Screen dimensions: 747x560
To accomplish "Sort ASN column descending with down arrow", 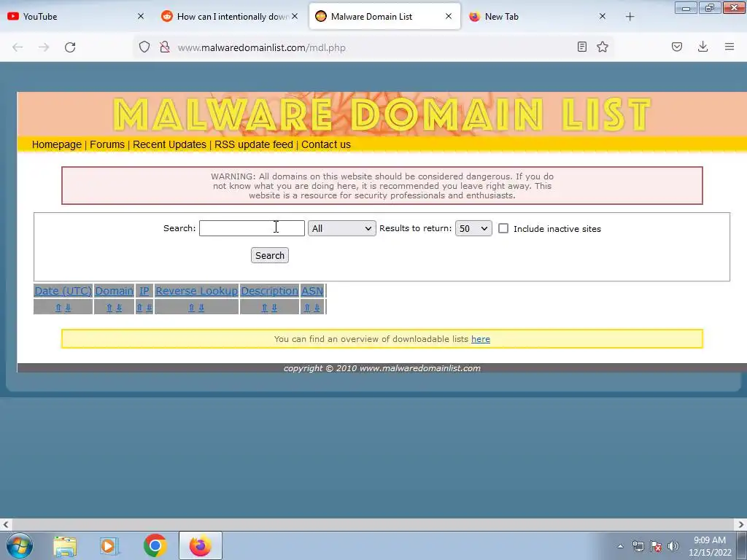I will click(x=317, y=308).
